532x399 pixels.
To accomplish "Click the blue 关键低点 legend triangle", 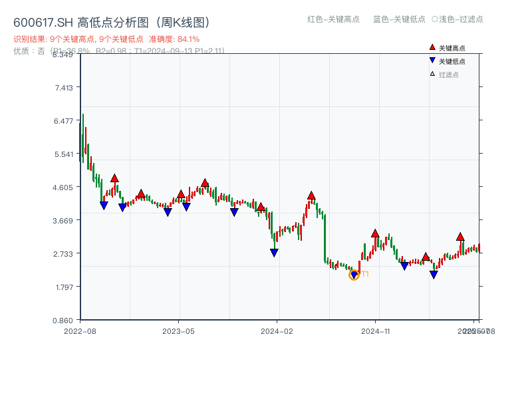I will tap(432, 61).
